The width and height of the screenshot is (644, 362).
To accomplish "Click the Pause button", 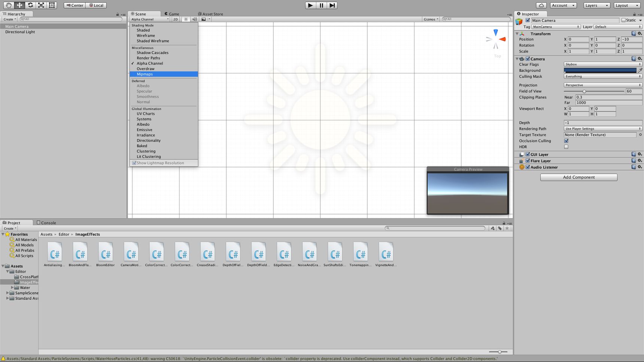I will (x=321, y=5).
